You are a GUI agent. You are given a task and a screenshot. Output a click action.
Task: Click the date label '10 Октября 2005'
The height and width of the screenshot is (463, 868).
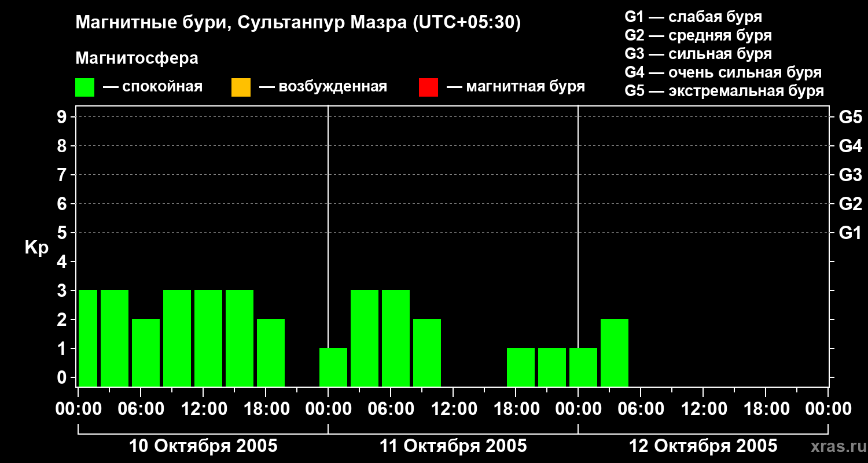click(x=203, y=446)
